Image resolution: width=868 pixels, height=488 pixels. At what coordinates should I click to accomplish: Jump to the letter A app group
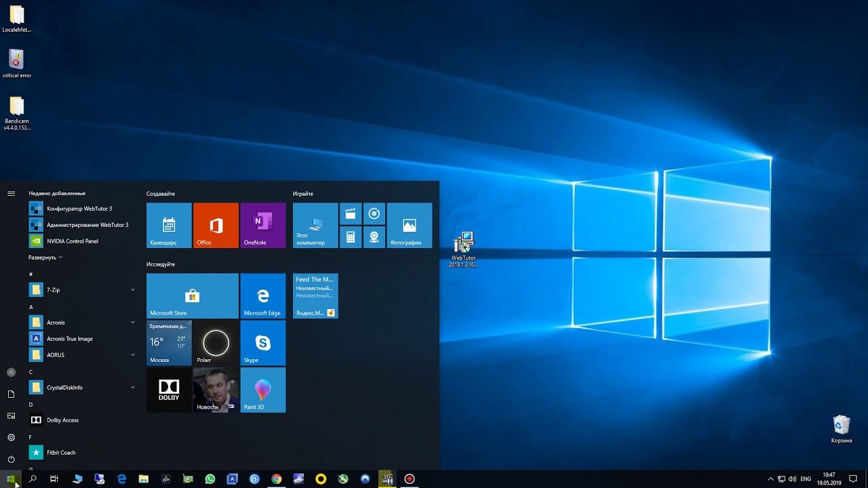click(31, 307)
